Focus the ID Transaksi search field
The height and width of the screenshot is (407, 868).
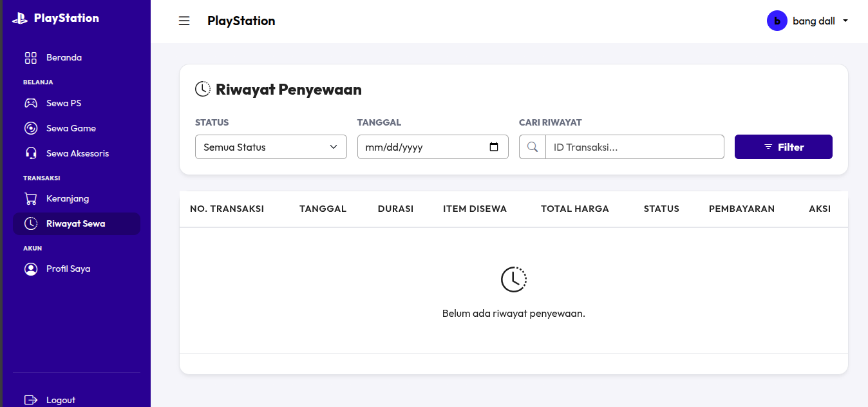click(x=635, y=147)
